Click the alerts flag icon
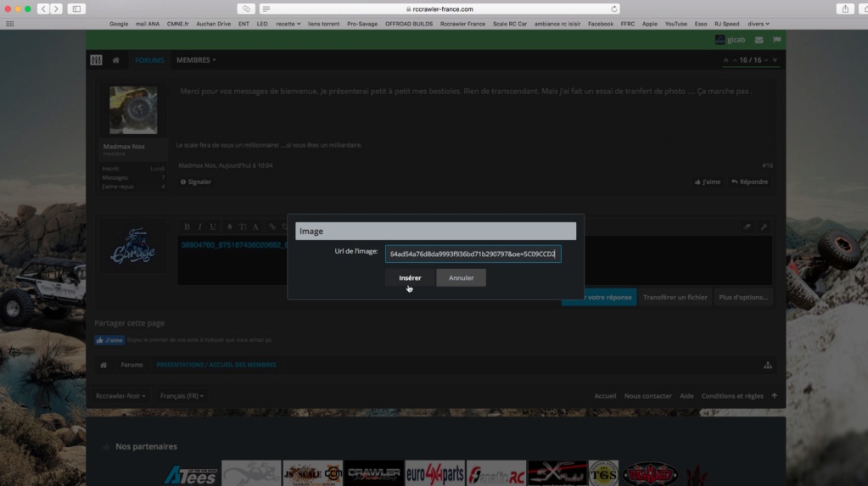The width and height of the screenshot is (868, 486). point(776,40)
